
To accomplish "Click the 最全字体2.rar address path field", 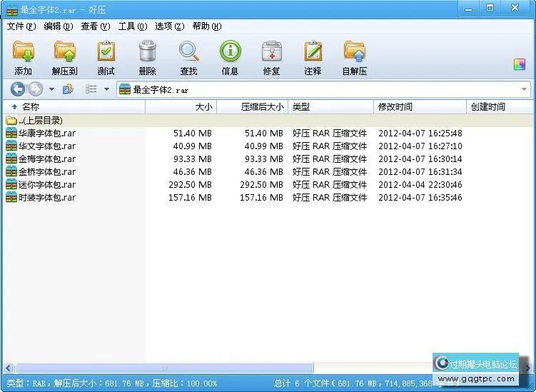I will point(324,90).
